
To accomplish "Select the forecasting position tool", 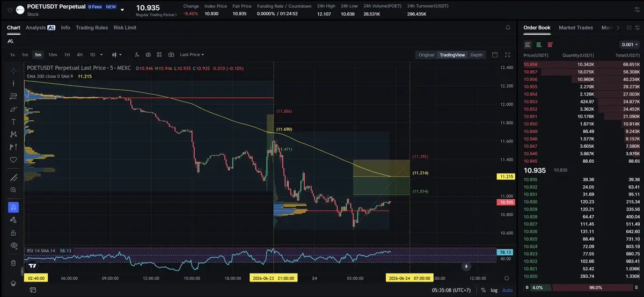I will point(13,147).
